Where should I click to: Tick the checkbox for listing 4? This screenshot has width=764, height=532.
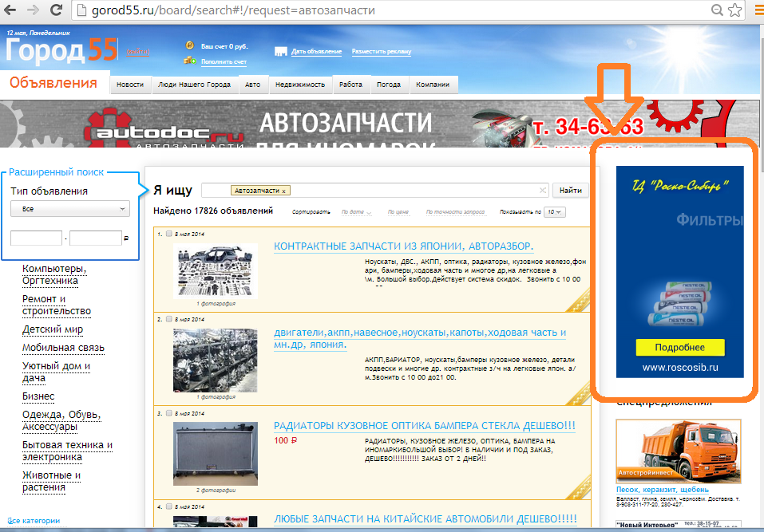[169, 506]
